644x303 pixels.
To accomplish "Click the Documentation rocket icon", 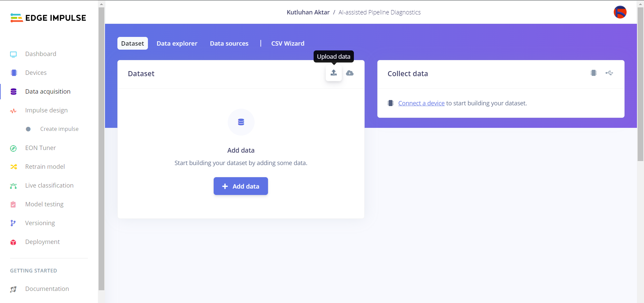I will point(13,289).
